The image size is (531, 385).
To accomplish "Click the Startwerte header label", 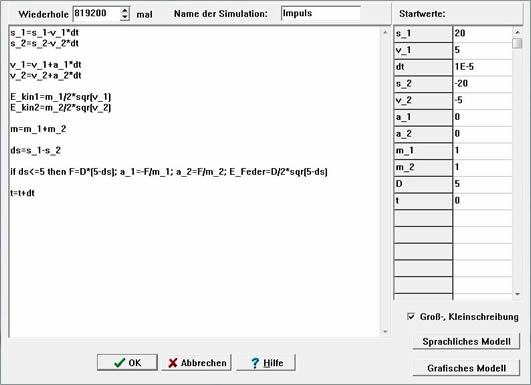I will (422, 14).
